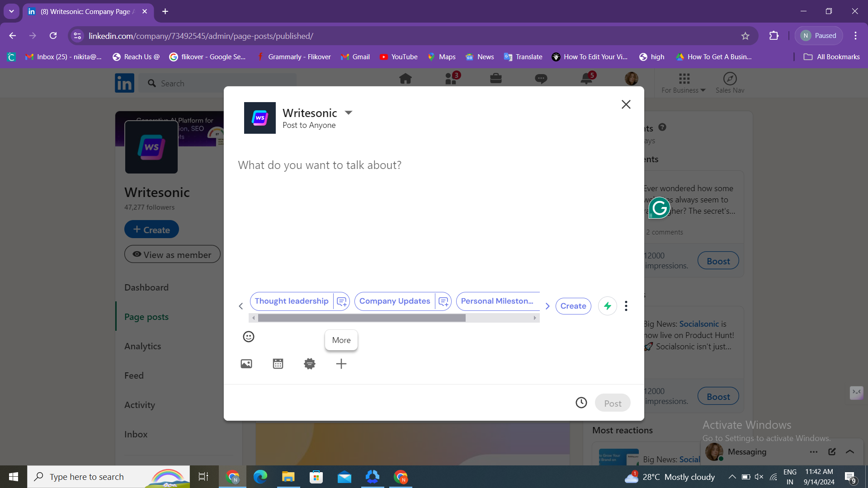Go to LinkedIn Home icon
This screenshot has width=868, height=488.
[406, 79]
